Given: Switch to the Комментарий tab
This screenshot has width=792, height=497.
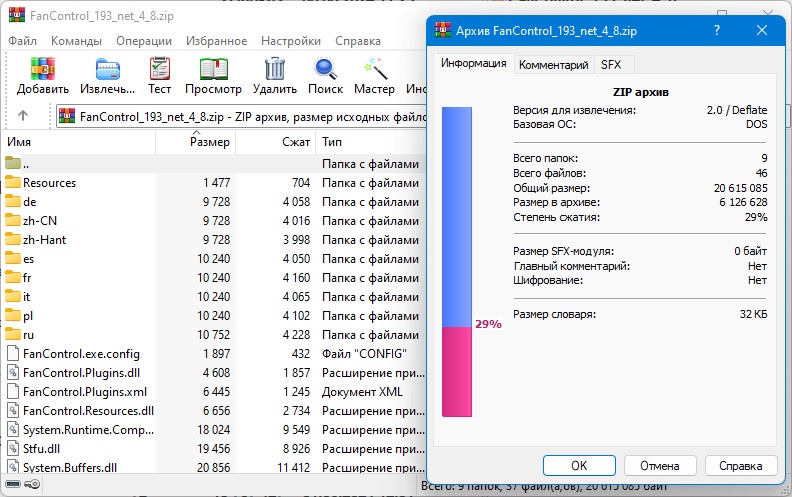Looking at the screenshot, I should 554,65.
